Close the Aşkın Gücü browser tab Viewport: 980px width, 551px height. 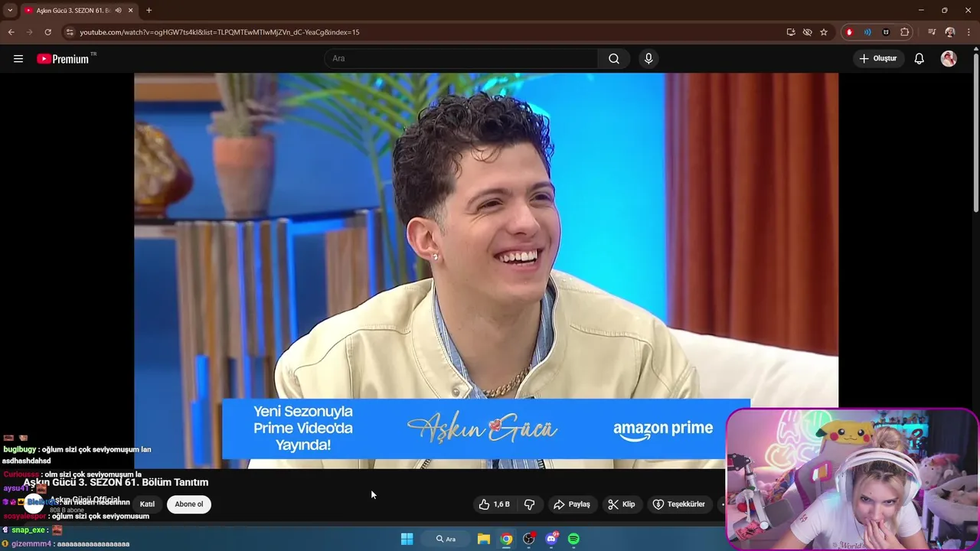coord(131,11)
